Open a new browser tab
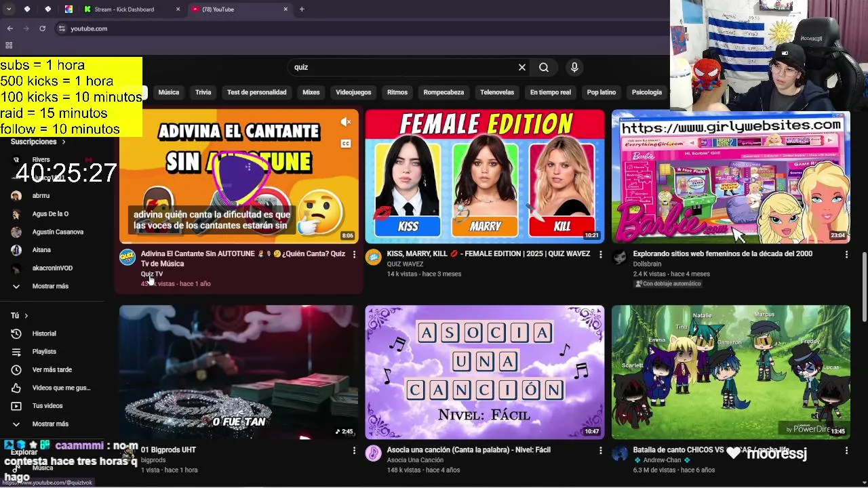 coord(302,9)
